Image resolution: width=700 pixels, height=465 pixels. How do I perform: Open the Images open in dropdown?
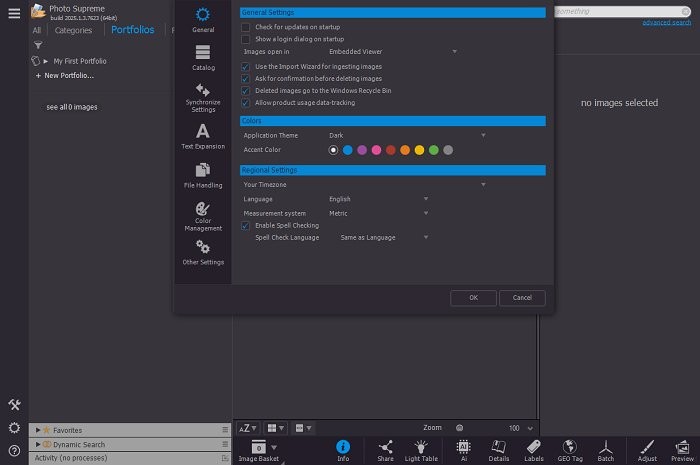click(x=393, y=51)
